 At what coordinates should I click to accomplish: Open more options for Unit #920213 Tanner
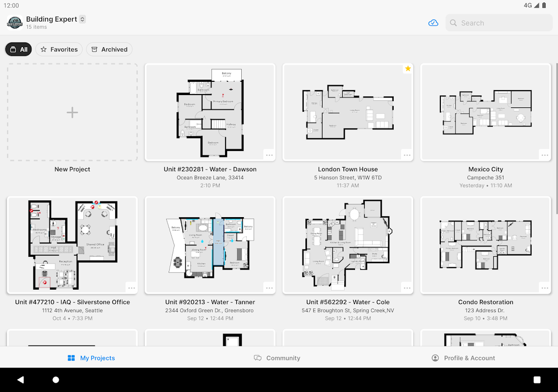(269, 288)
